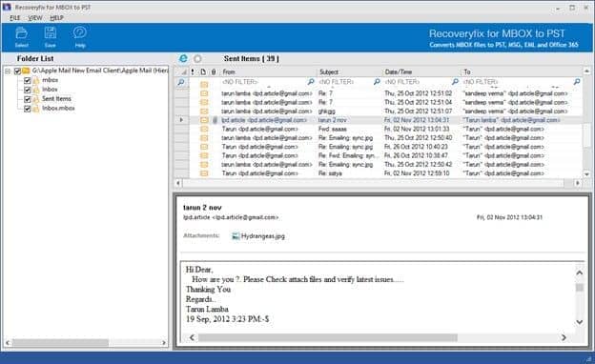The height and width of the screenshot is (364, 595).
Task: Select the mbox folder in tree
Action: click(x=51, y=80)
